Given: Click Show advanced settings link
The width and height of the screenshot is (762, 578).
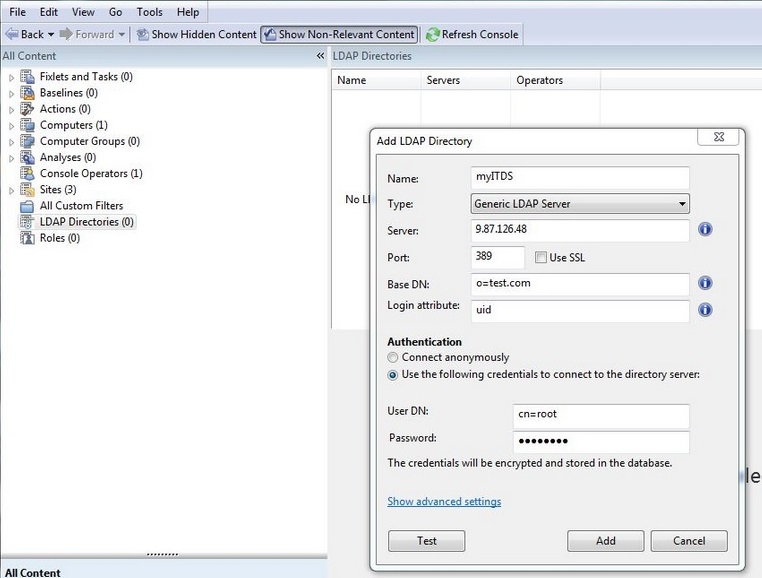Looking at the screenshot, I should [444, 501].
